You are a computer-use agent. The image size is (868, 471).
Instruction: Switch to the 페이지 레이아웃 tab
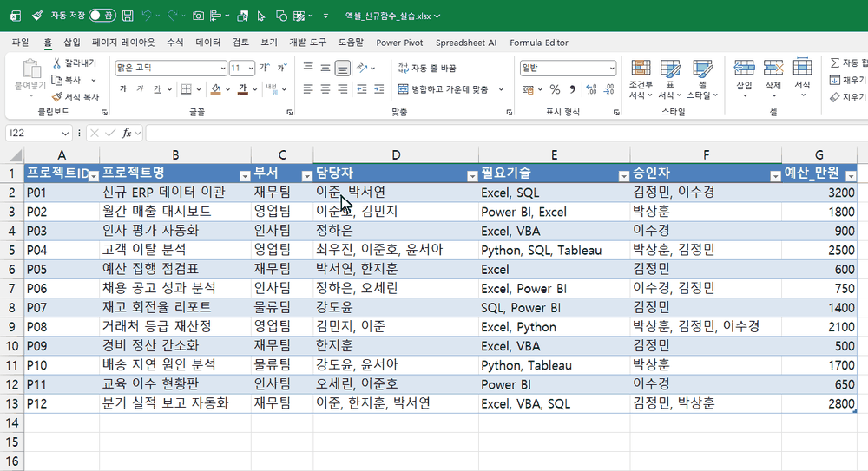pos(123,42)
